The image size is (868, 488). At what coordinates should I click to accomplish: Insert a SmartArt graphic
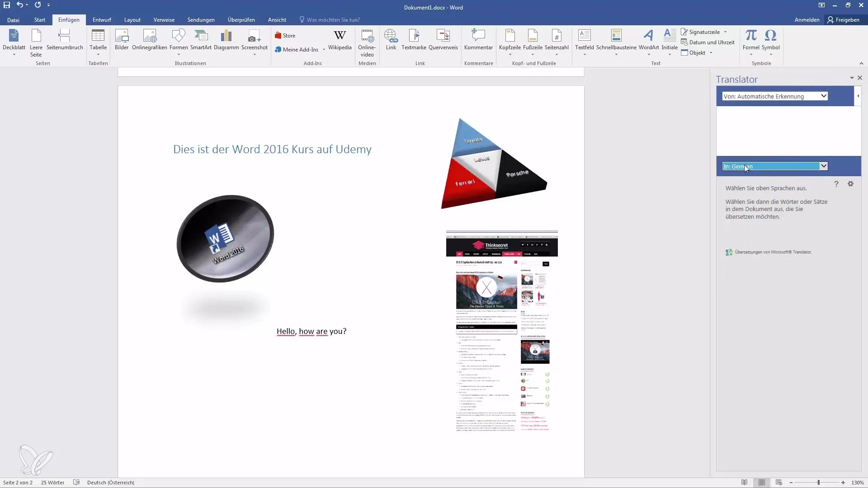201,40
